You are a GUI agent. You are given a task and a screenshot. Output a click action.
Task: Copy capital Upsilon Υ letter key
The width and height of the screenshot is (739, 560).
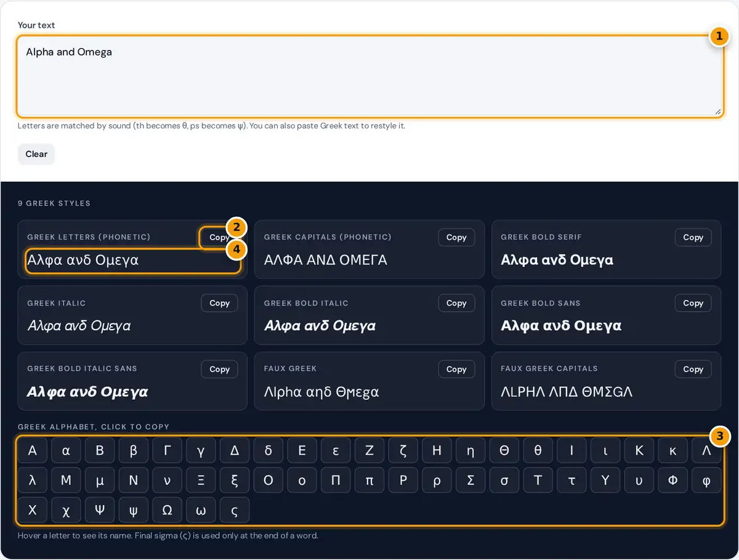tap(605, 481)
